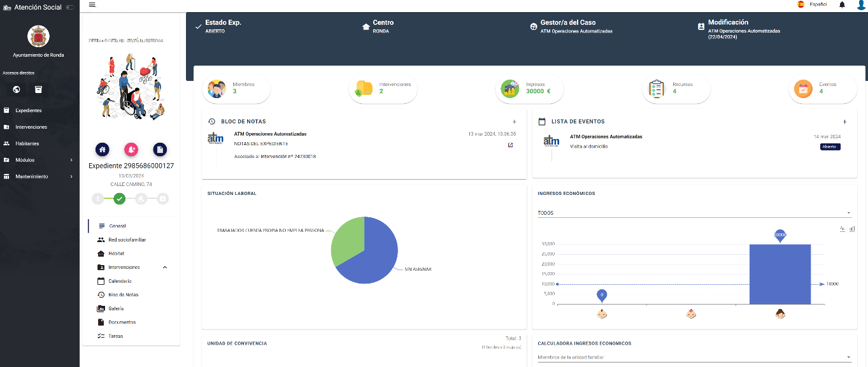The height and width of the screenshot is (367, 868).
Task: Switch income chart to line view
Action: tap(842, 229)
